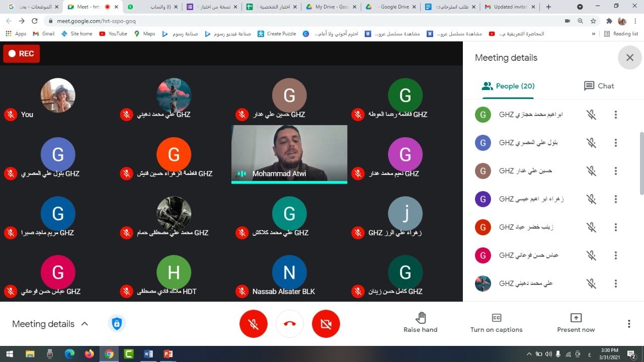The image size is (644, 362).
Task: Turn on captions
Action: 496,318
